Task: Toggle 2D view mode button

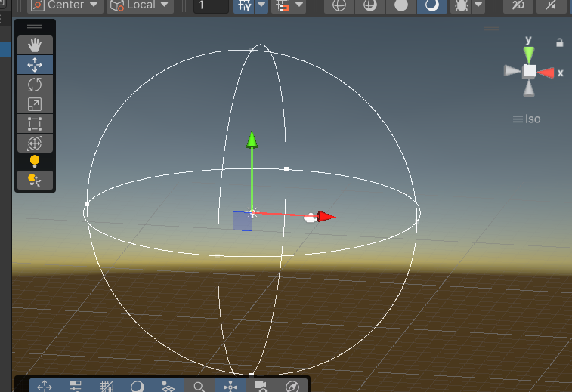Action: (518, 6)
